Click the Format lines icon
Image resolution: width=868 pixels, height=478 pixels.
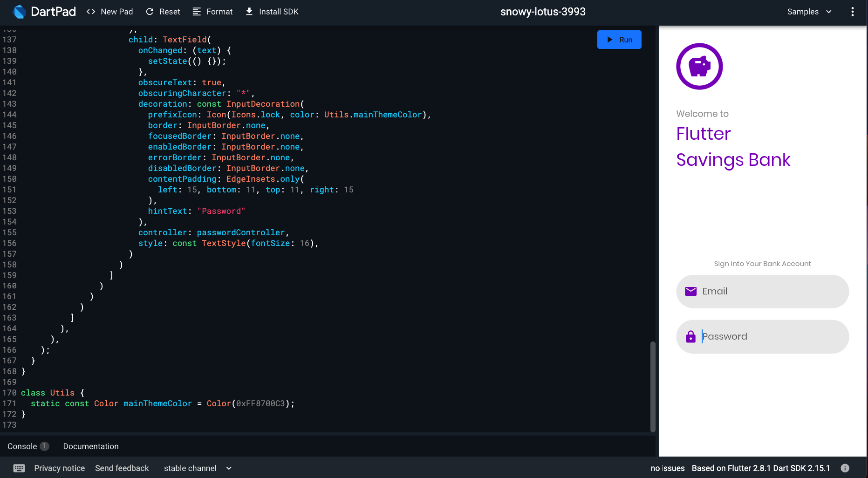tap(197, 12)
